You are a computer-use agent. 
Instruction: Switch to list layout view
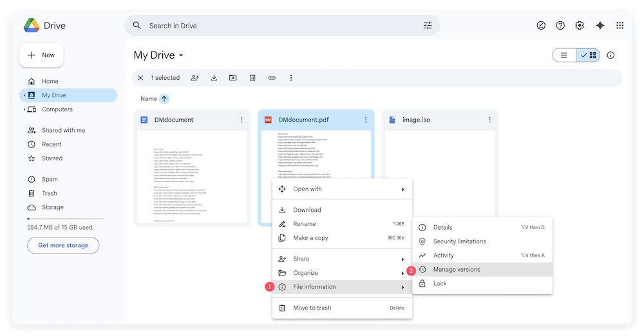click(x=563, y=55)
